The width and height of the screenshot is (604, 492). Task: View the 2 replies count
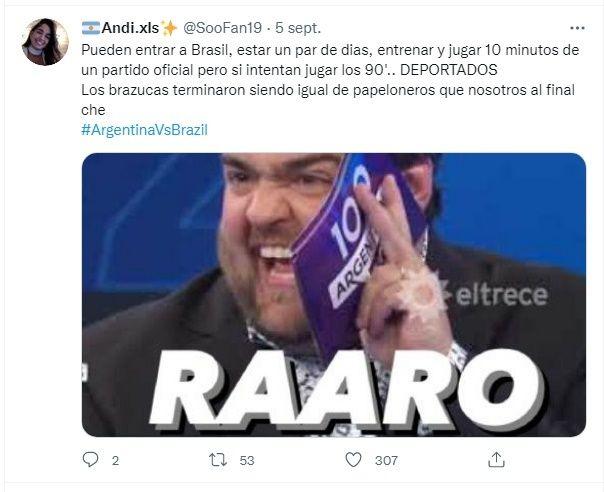115,460
